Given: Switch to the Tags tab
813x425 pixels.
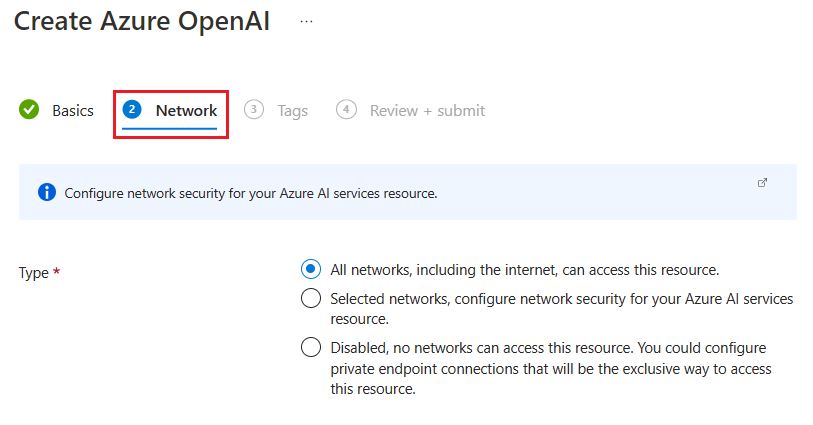Looking at the screenshot, I should click(293, 111).
